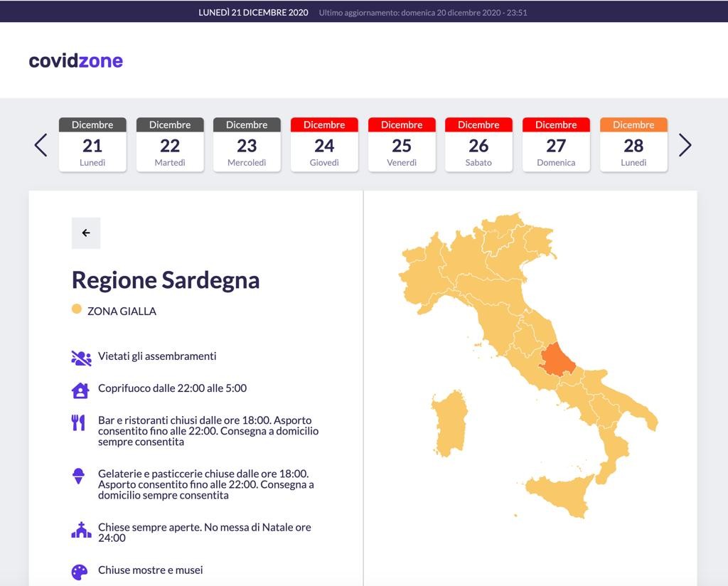728x586 pixels.
Task: Select Dicembre 26 Sabato date card
Action: click(478, 145)
